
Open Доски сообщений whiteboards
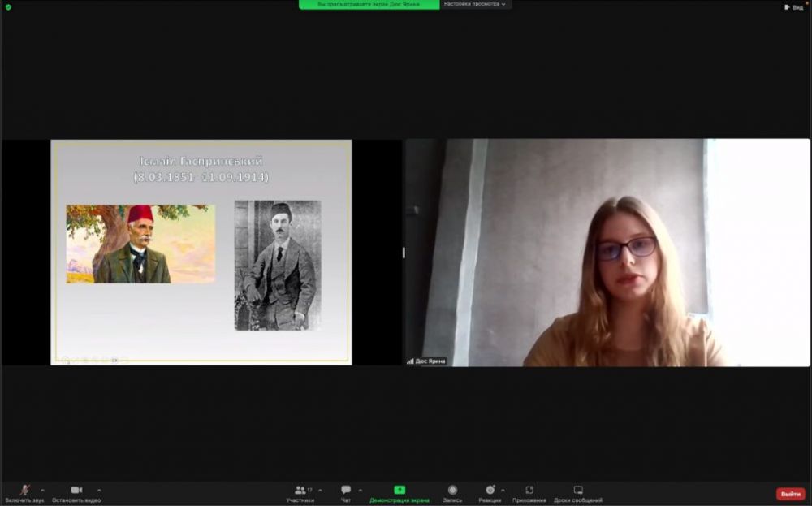[x=578, y=492]
